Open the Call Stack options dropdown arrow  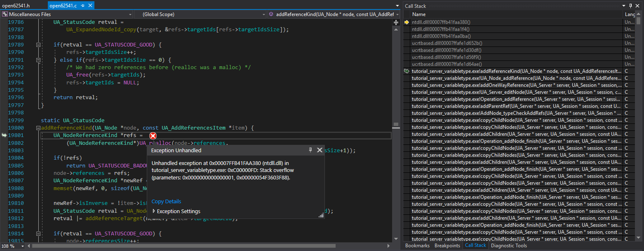(x=623, y=6)
